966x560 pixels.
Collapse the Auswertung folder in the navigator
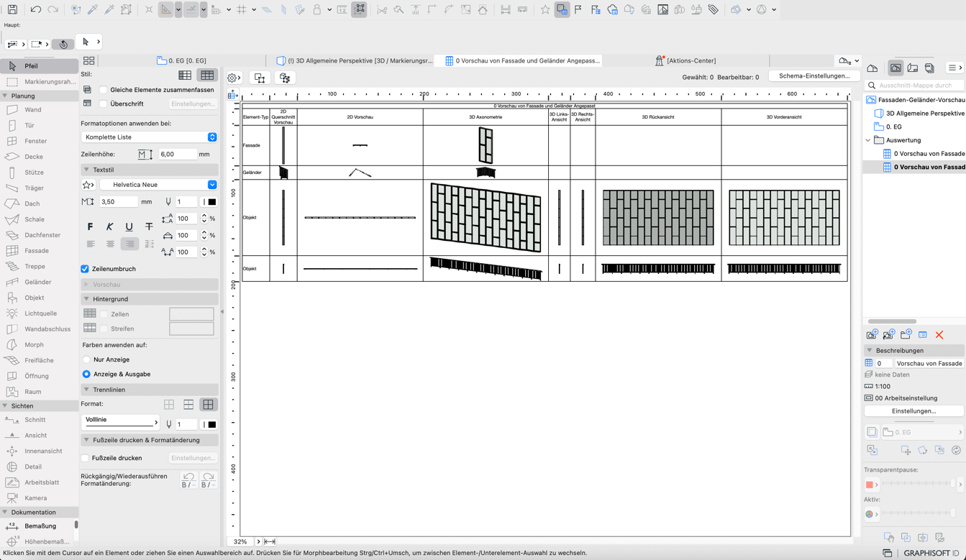click(x=868, y=140)
